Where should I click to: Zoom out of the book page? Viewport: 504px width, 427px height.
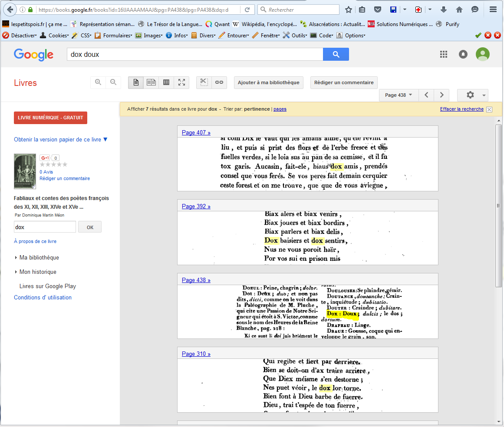[x=113, y=82]
